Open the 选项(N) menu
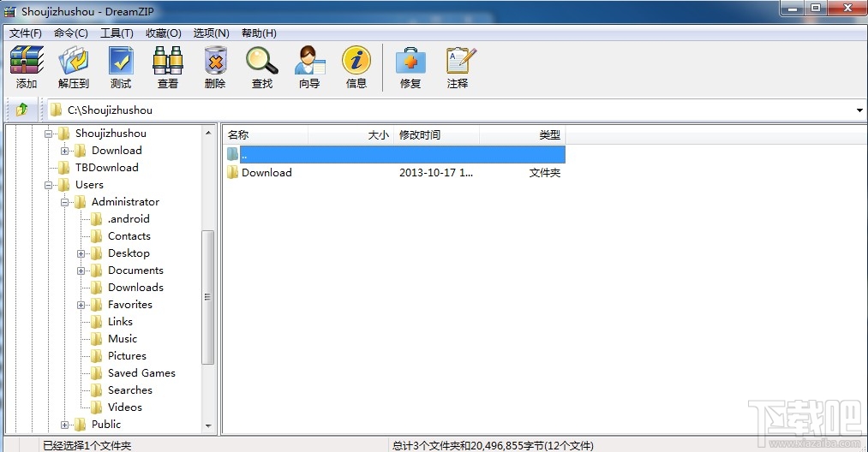 [x=211, y=33]
